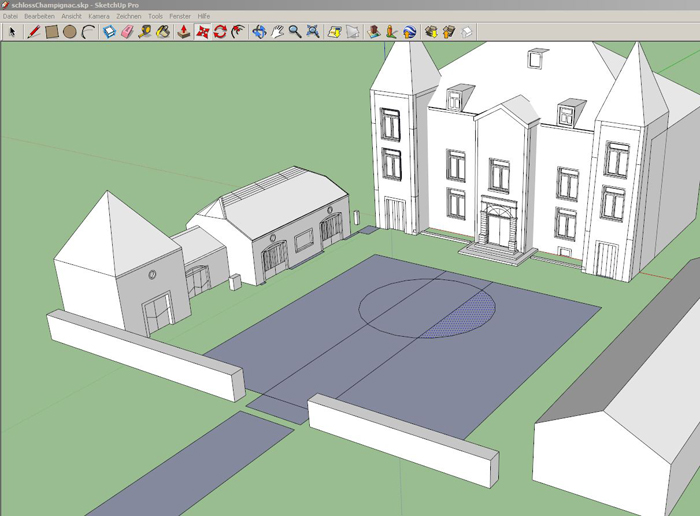
Task: Select the Orbit camera tool
Action: pos(259,32)
